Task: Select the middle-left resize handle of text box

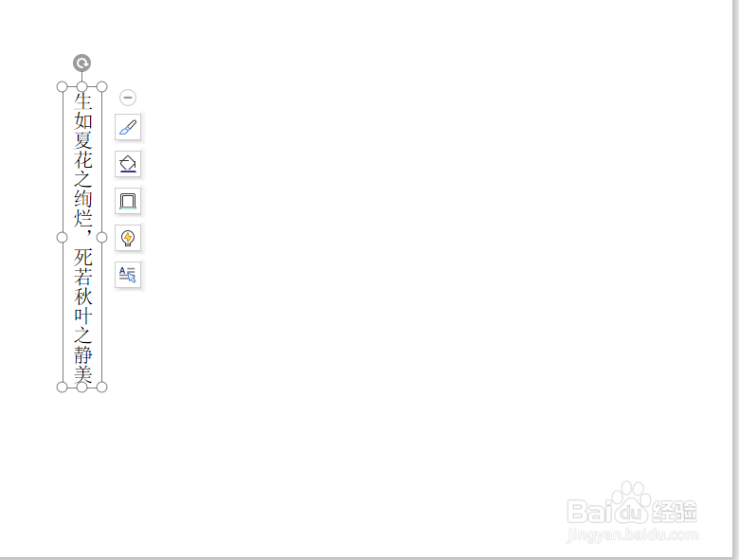Action: (x=62, y=237)
